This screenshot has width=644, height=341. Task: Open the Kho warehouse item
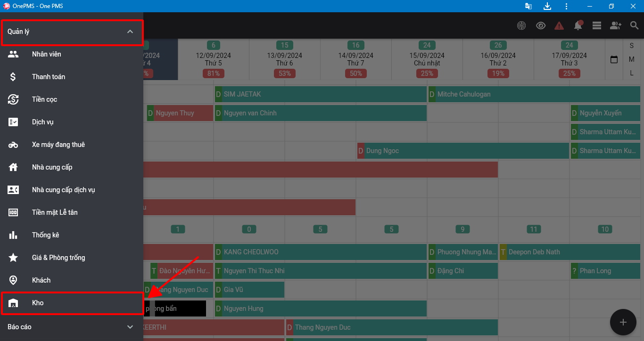coord(72,303)
